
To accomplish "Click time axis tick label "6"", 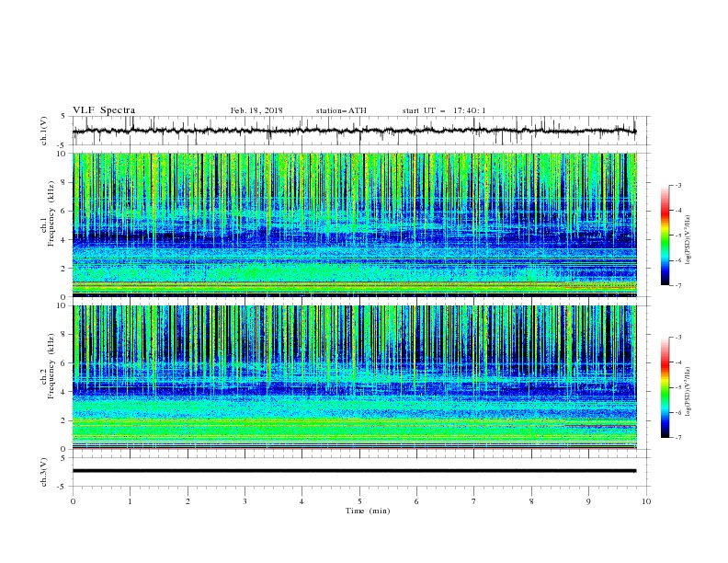I will 416,501.
